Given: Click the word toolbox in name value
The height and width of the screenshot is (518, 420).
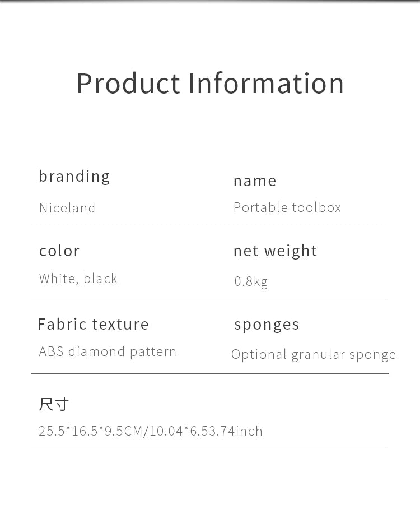Looking at the screenshot, I should point(316,207).
